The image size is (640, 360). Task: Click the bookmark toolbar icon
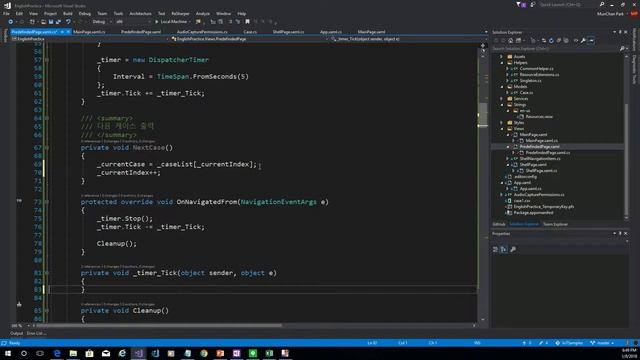click(247, 22)
